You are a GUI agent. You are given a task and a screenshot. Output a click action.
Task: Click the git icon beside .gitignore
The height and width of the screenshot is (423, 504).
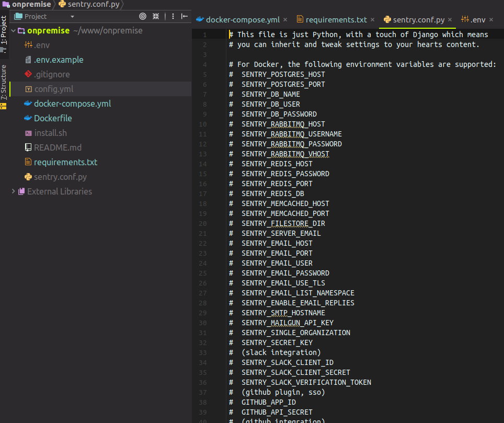coord(28,74)
